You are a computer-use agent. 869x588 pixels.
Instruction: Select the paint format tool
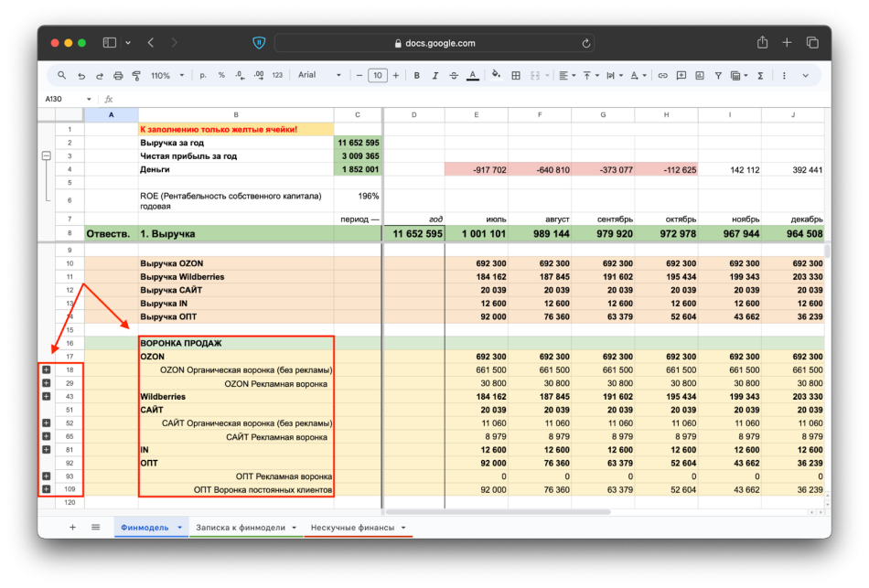(136, 75)
